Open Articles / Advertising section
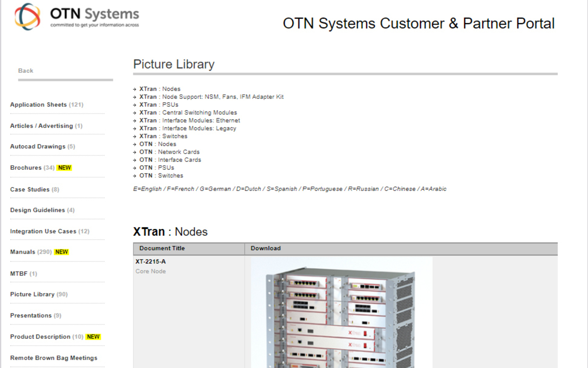 (x=42, y=126)
